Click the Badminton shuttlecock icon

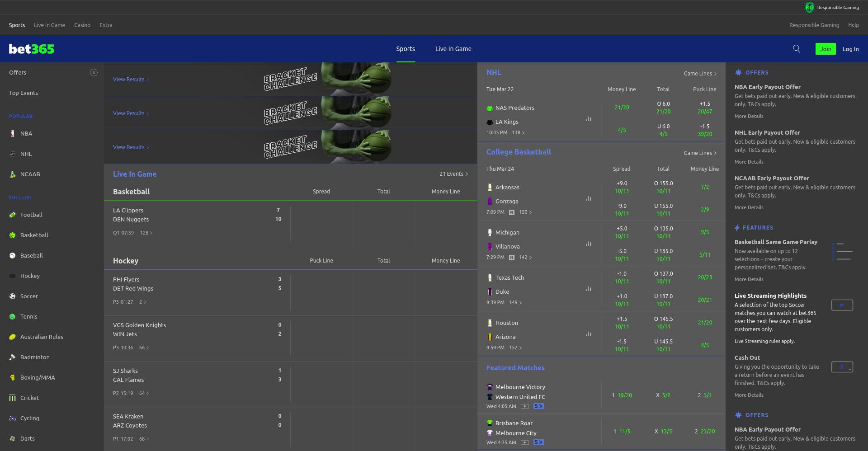[13, 357]
